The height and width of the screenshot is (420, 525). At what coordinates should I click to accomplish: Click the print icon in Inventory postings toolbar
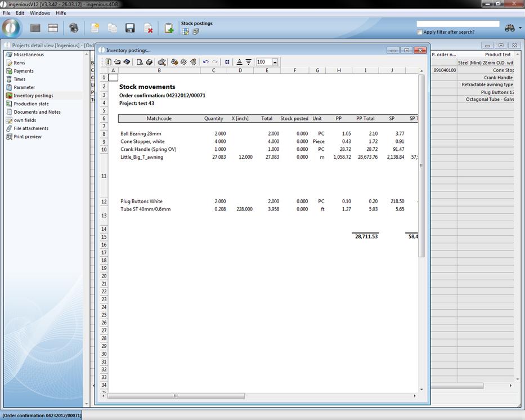[x=149, y=62]
